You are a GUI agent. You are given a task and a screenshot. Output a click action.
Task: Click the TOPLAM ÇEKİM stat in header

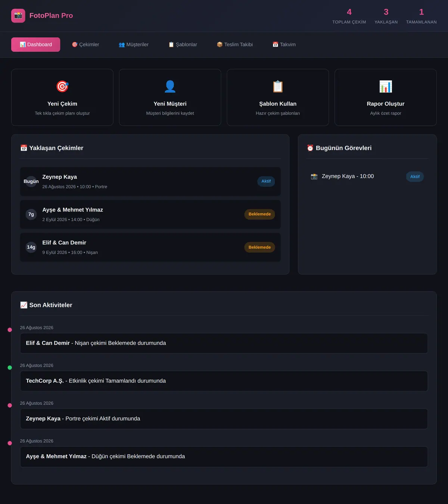coord(349,16)
